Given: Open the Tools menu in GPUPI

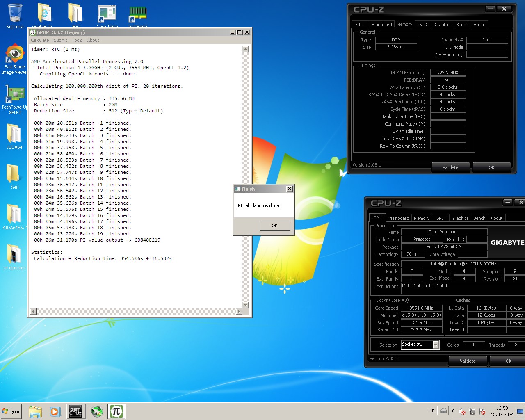Looking at the screenshot, I should click(77, 40).
